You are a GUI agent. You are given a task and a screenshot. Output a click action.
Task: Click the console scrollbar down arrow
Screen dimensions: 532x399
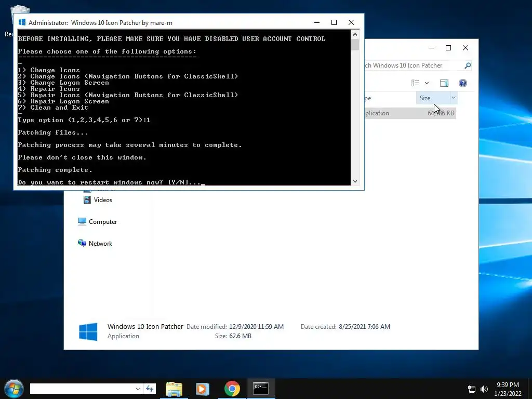(355, 181)
